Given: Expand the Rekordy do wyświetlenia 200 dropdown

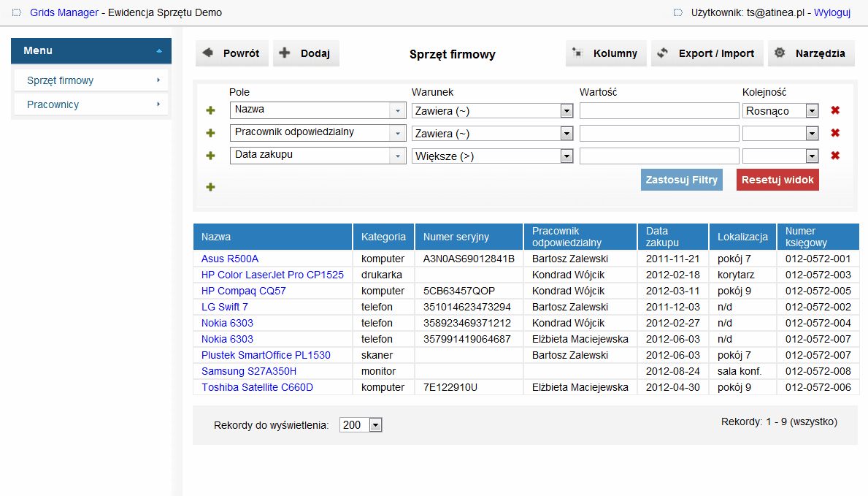Looking at the screenshot, I should pyautogui.click(x=375, y=425).
